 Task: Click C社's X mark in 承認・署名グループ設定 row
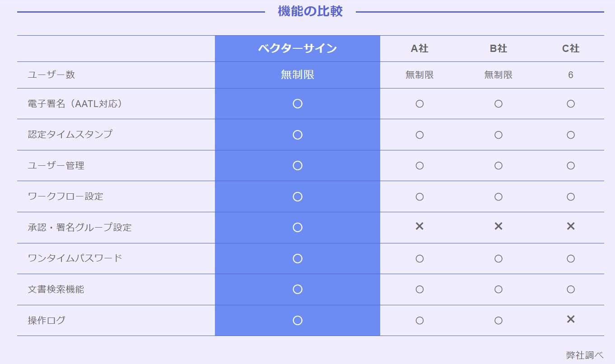[x=571, y=226]
